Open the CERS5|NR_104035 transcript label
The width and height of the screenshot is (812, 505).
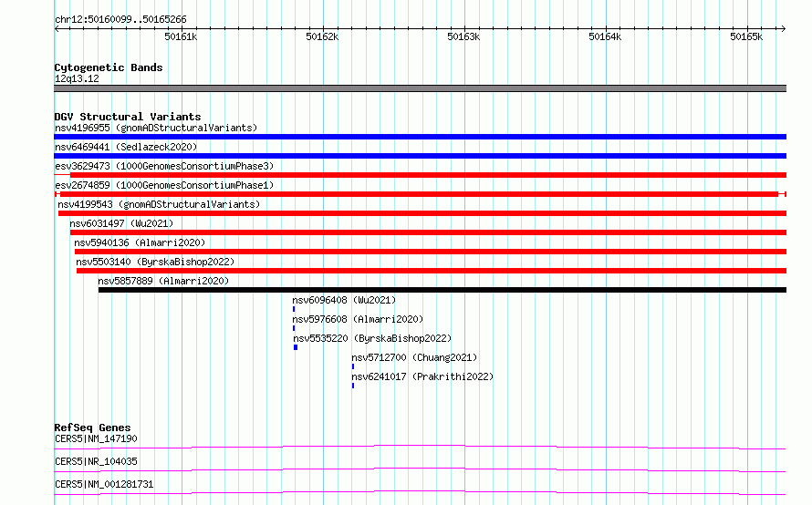(96, 461)
